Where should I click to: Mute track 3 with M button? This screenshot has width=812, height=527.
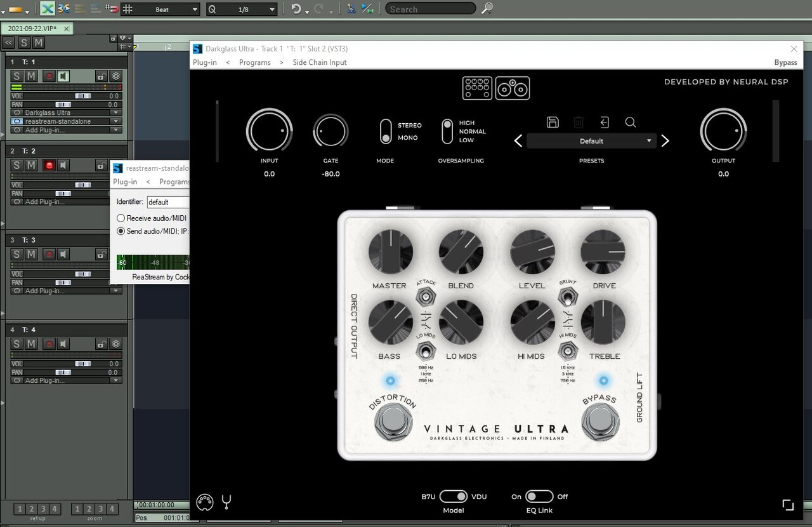[x=30, y=254]
